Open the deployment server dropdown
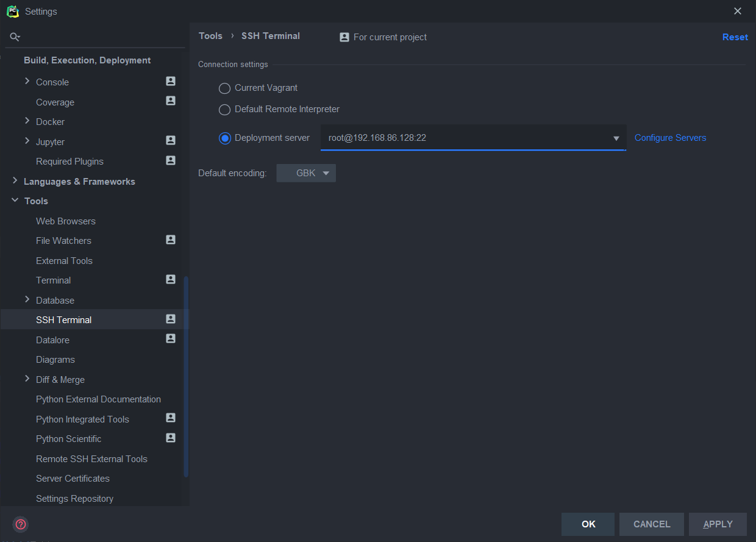 click(616, 138)
